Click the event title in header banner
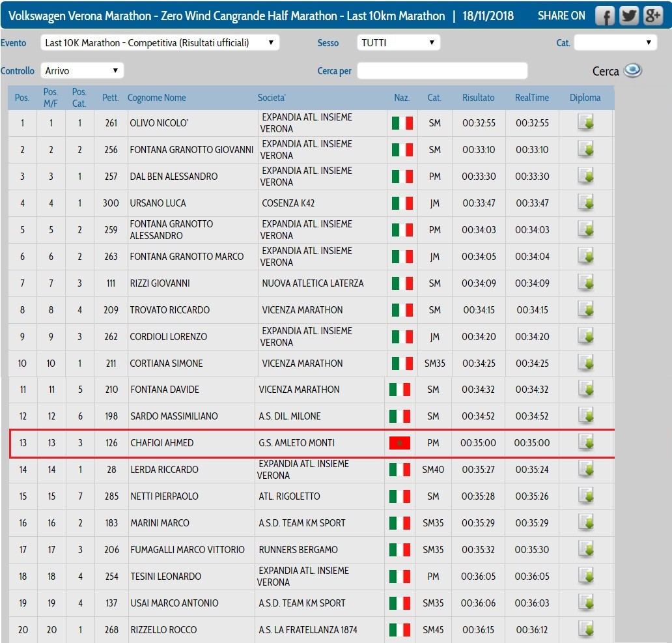Screen dimensions: 672x643 coord(227,16)
